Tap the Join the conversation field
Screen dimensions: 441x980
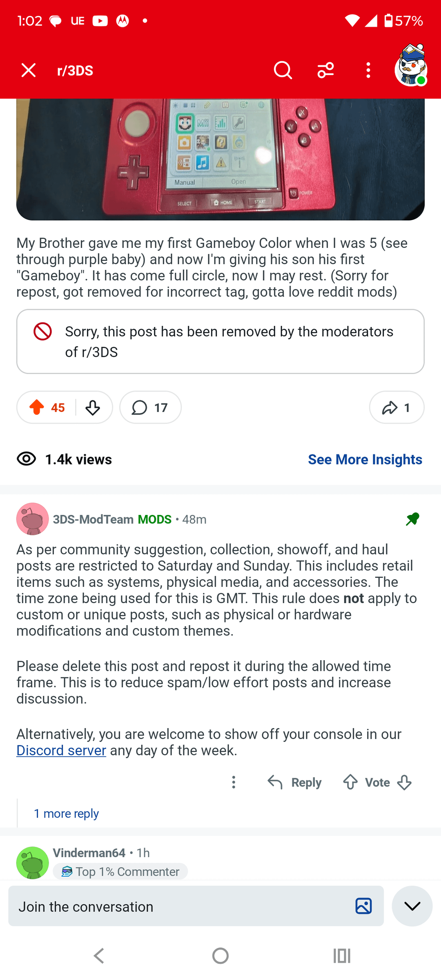tap(180, 906)
